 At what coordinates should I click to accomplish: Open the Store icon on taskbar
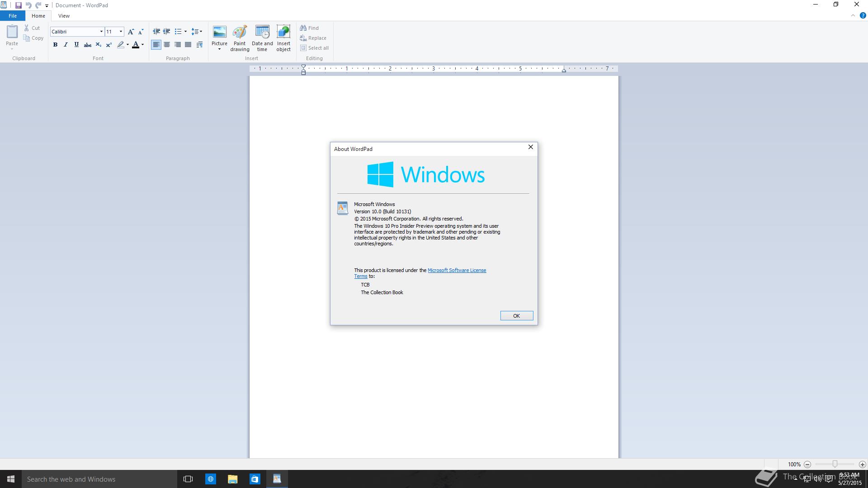pos(255,479)
